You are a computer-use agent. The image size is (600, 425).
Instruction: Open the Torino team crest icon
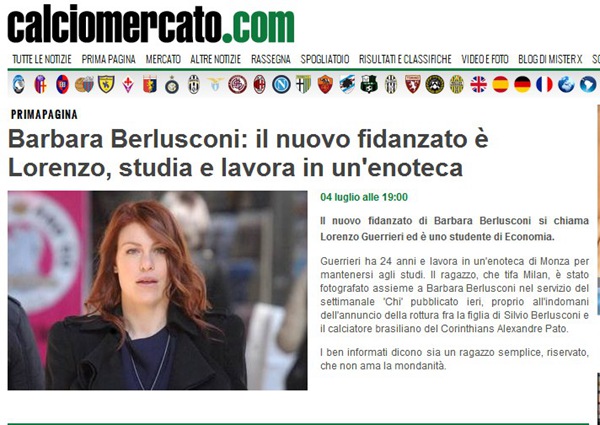click(413, 84)
